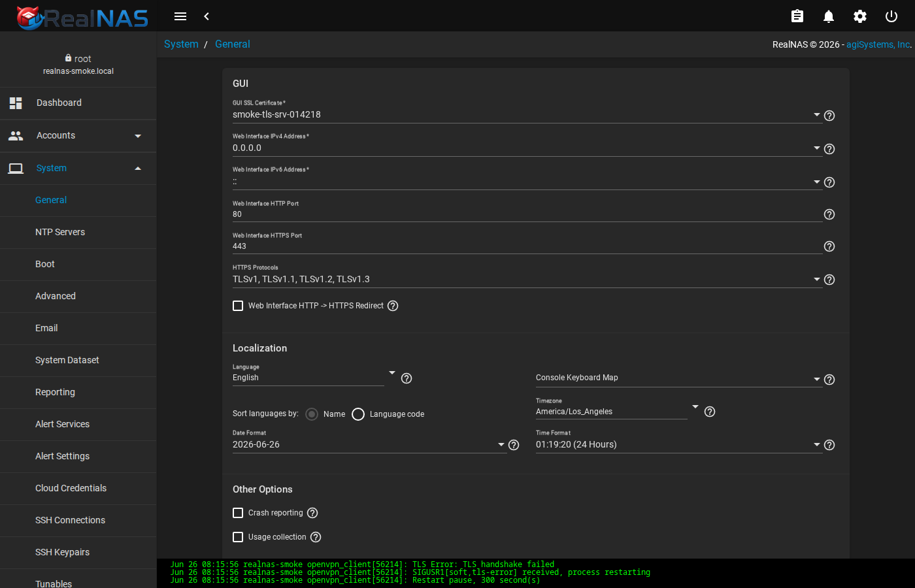
Task: Open Date Format dropdown
Action: [369, 444]
